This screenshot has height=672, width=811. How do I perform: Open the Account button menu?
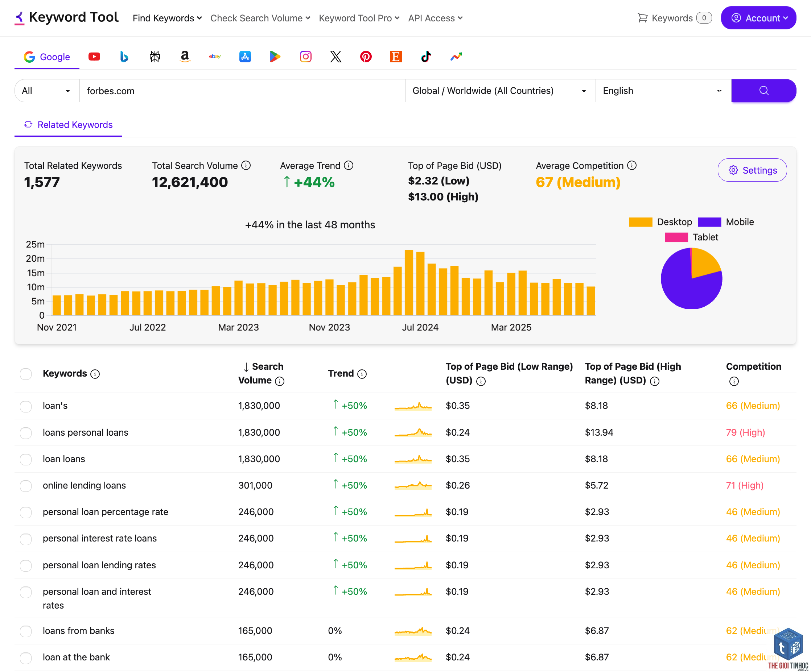[x=758, y=18]
